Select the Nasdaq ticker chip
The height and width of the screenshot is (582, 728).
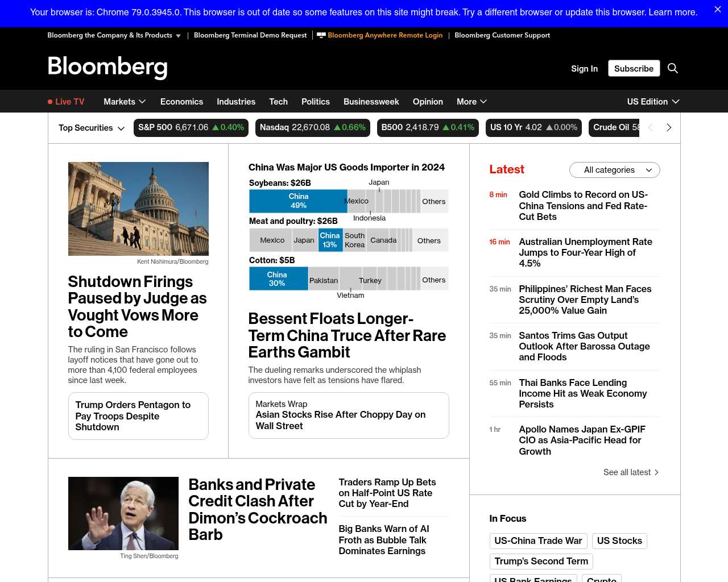313,128
